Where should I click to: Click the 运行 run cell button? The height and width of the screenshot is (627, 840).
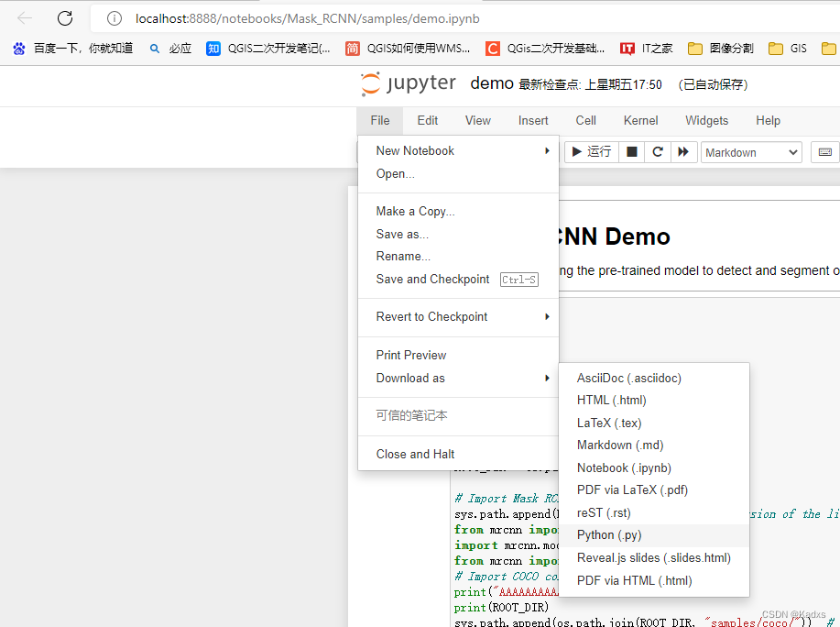tap(592, 152)
